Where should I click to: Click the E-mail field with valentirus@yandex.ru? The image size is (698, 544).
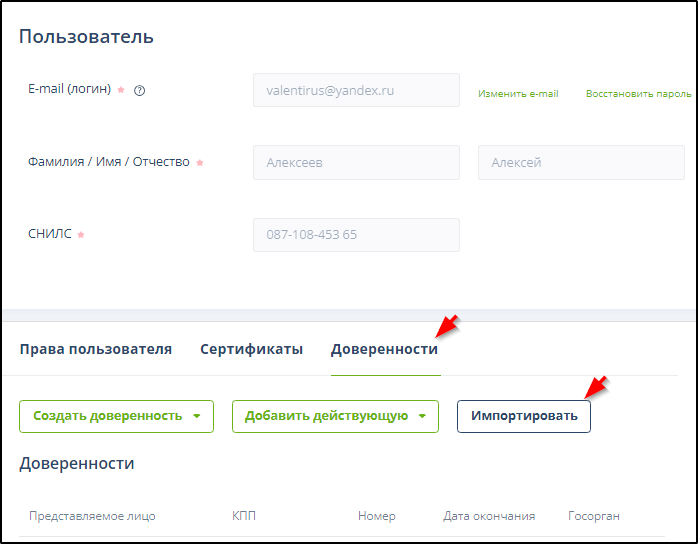[x=356, y=90]
